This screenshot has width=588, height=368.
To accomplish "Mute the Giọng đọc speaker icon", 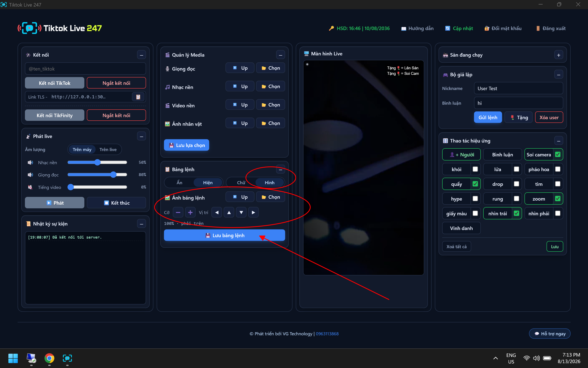I will point(30,175).
